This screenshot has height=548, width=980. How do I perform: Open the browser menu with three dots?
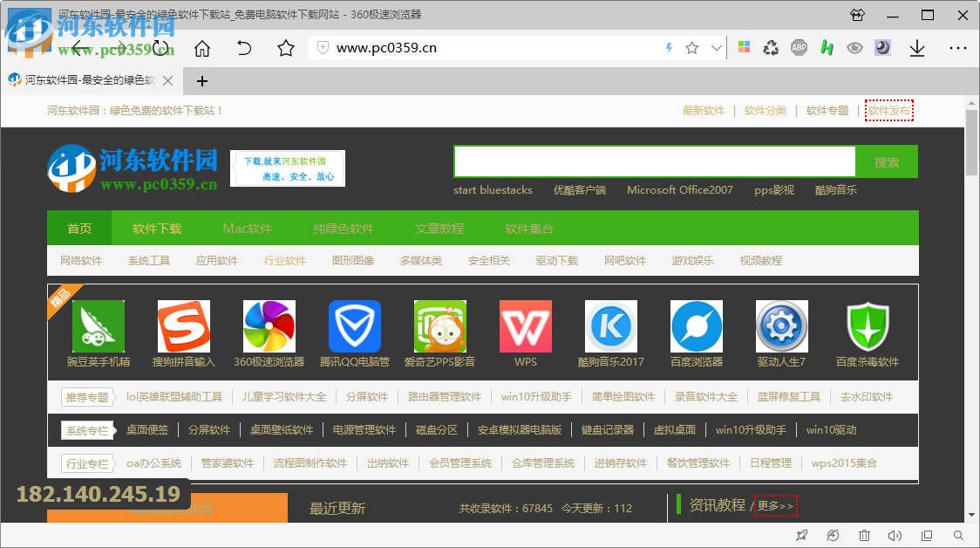tap(958, 48)
